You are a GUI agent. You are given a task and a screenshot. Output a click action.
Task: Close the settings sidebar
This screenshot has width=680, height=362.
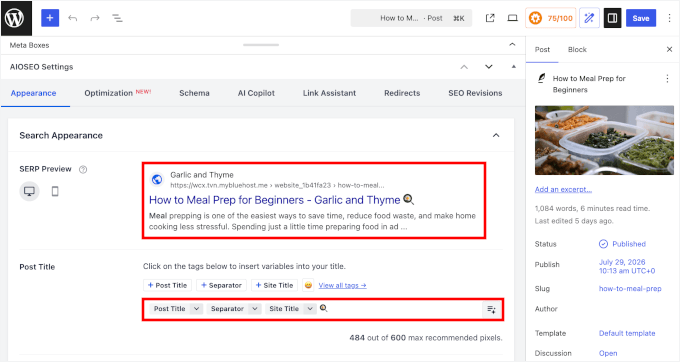click(x=669, y=49)
